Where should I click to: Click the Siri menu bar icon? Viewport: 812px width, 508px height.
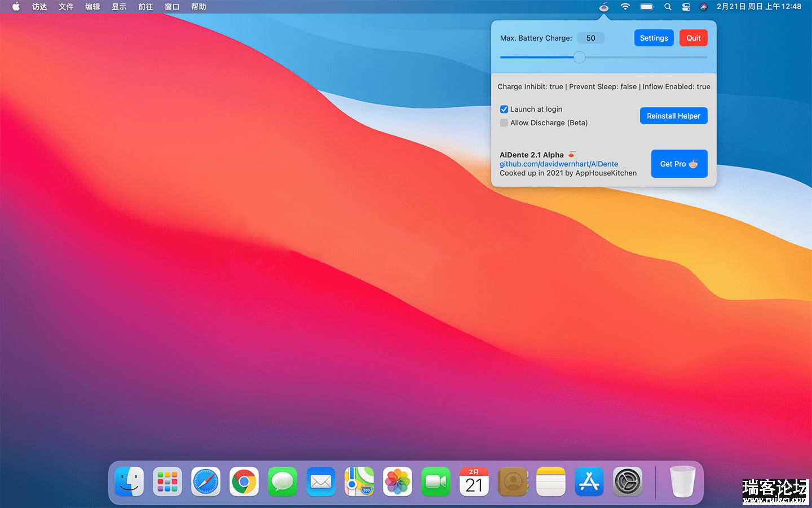click(x=704, y=7)
